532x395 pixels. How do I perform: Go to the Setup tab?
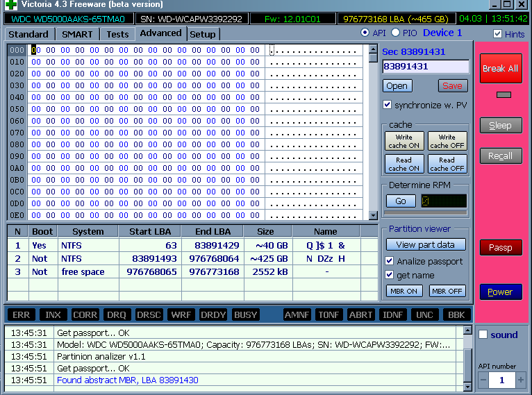coord(203,34)
